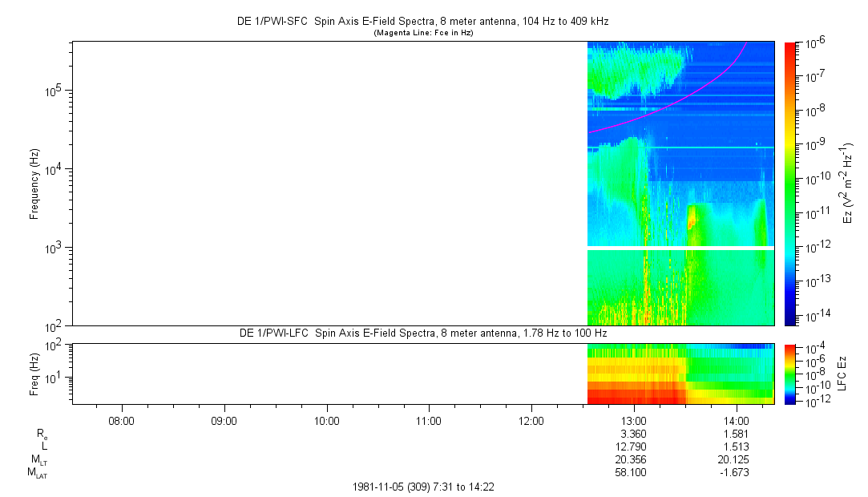868x497 pixels.
Task: Select the 13:00 time axis label
Action: tap(634, 420)
